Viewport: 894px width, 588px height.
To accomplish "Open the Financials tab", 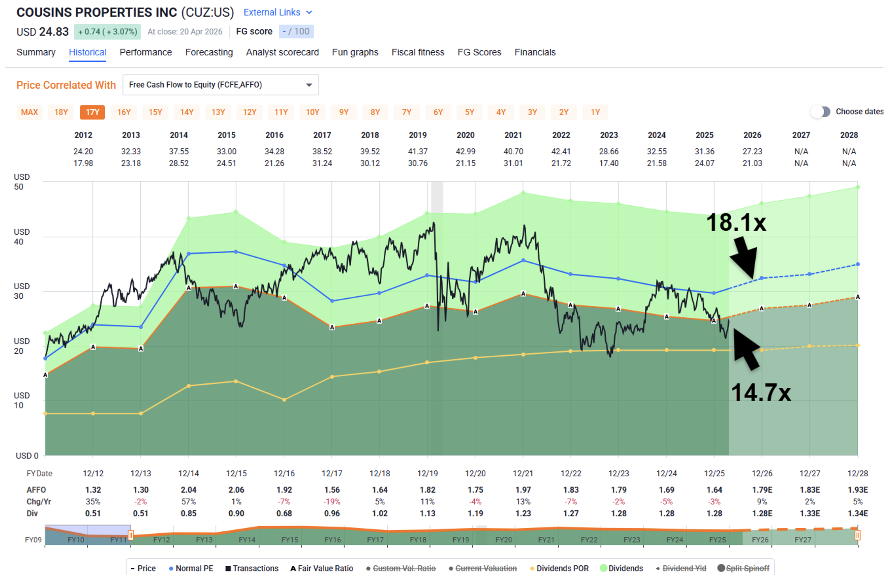I will (535, 52).
